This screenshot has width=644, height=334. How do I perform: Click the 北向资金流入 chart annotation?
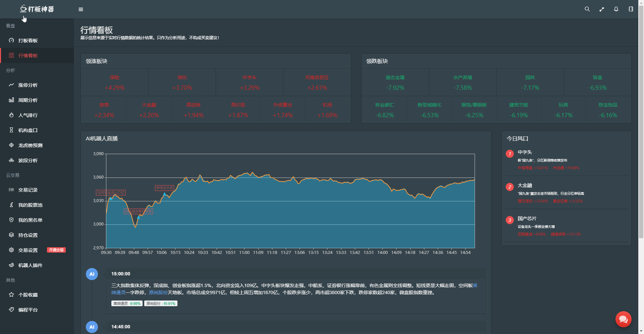click(x=111, y=193)
